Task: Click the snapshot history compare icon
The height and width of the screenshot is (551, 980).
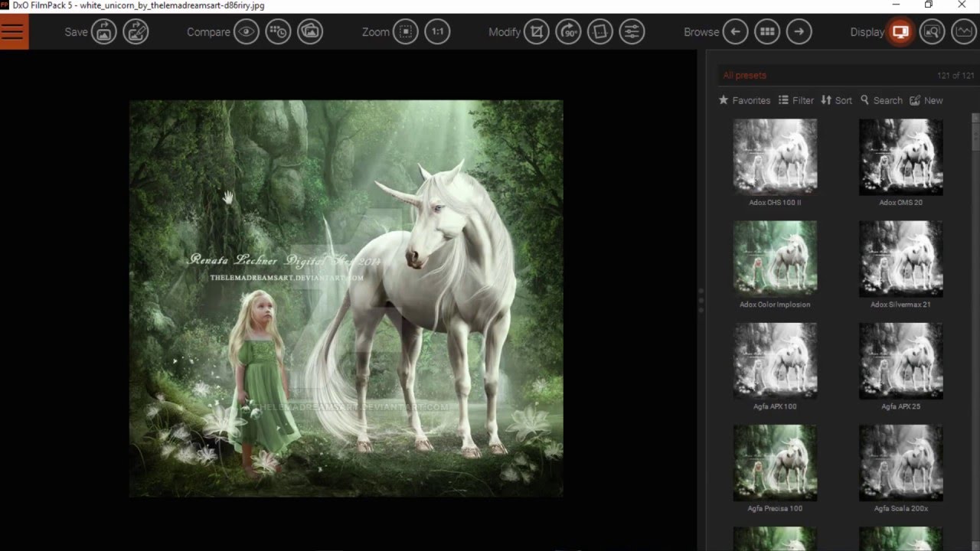Action: (x=278, y=32)
